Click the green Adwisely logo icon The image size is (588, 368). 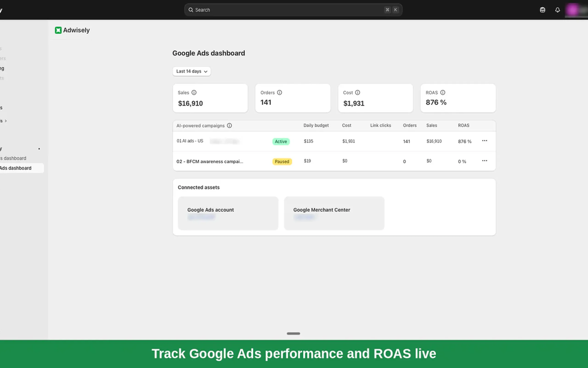point(58,30)
